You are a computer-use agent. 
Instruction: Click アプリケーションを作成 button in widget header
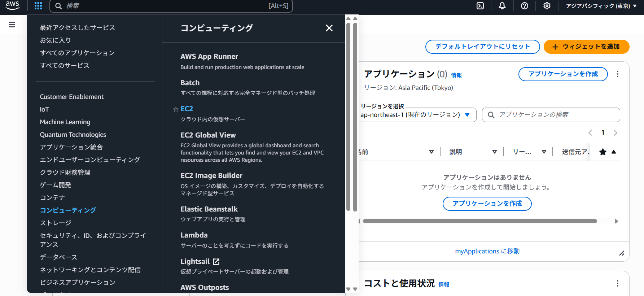click(563, 74)
